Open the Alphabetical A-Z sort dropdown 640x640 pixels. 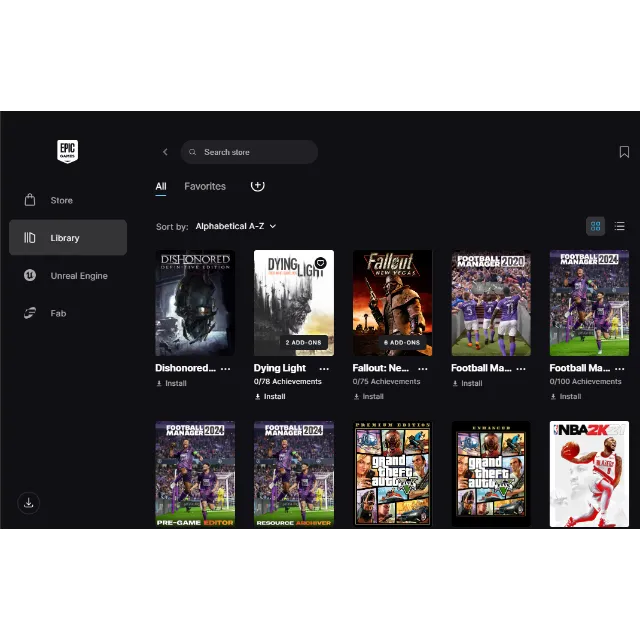coord(235,227)
